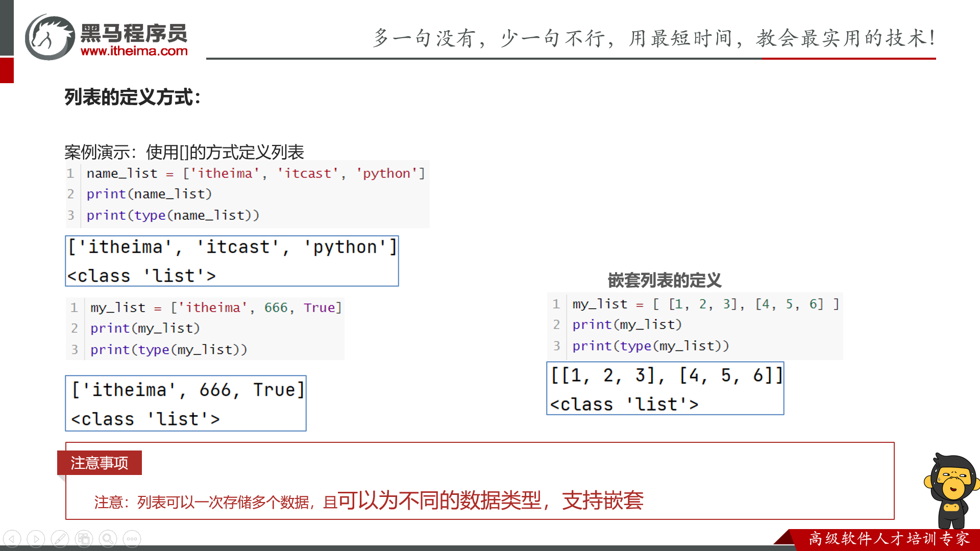Viewport: 980px width, 551px height.
Task: Click the 列表的定义方式 heading
Action: 133,97
